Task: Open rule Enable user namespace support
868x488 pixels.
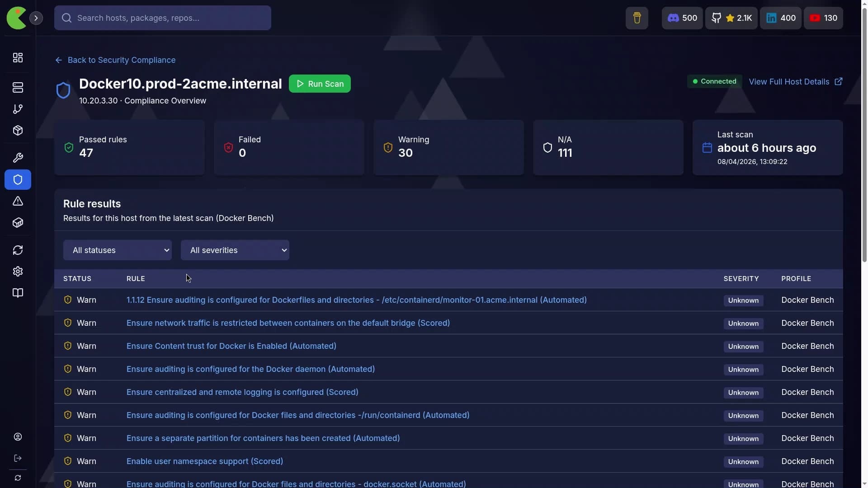Action: (205, 461)
